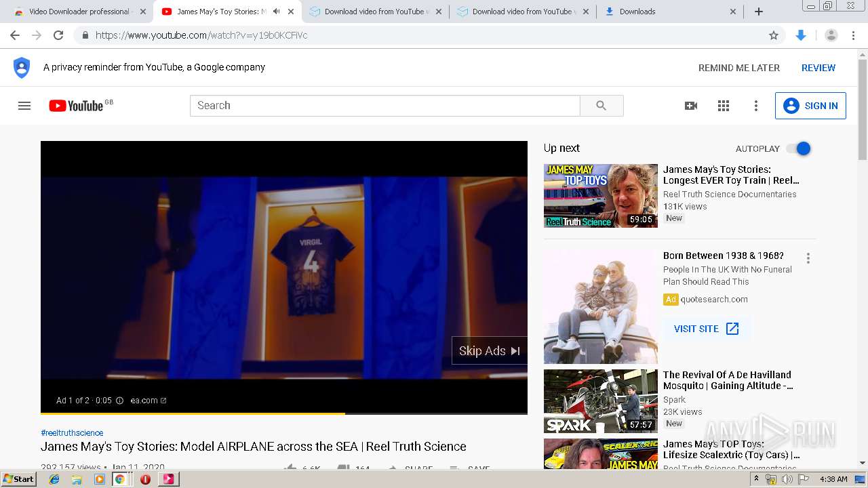This screenshot has height=488, width=868.
Task: Click the ad info icon
Action: pos(119,401)
